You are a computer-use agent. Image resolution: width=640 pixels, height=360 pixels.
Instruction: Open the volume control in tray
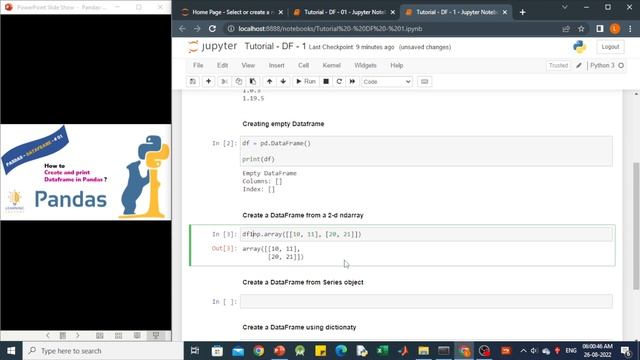[x=533, y=351]
